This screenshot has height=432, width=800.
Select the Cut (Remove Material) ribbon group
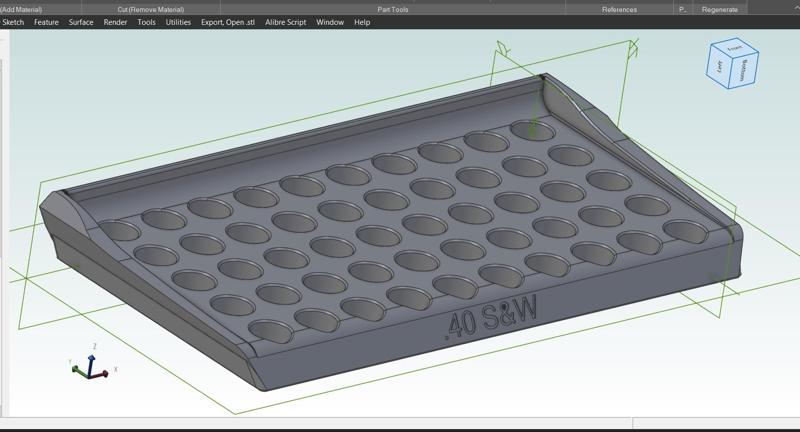(x=150, y=9)
